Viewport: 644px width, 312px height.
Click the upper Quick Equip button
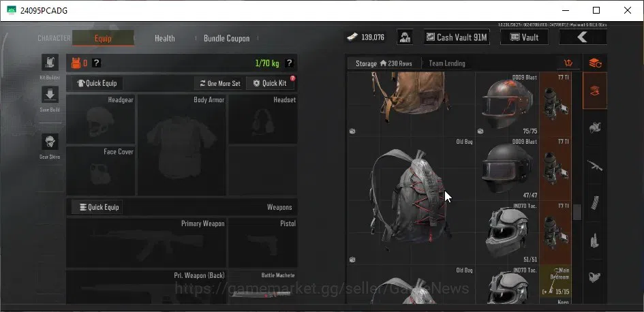(97, 83)
